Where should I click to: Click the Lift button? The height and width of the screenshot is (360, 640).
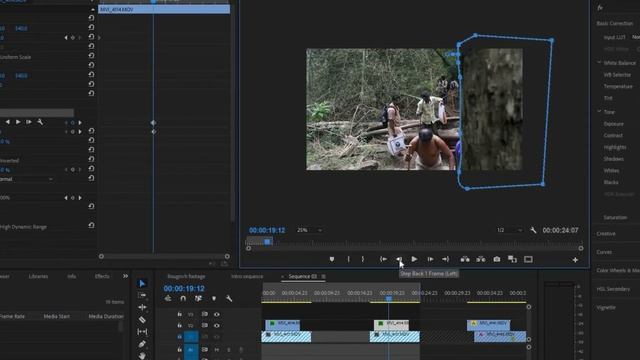[x=465, y=259]
